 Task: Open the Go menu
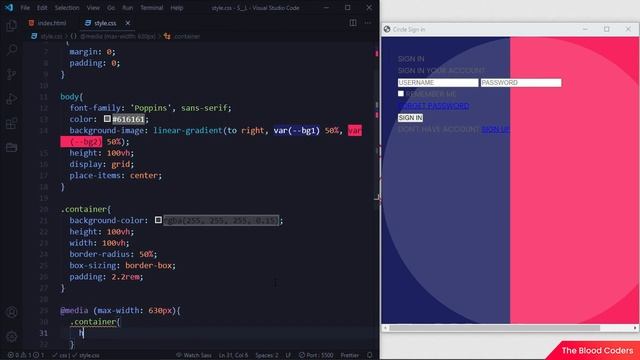111,8
